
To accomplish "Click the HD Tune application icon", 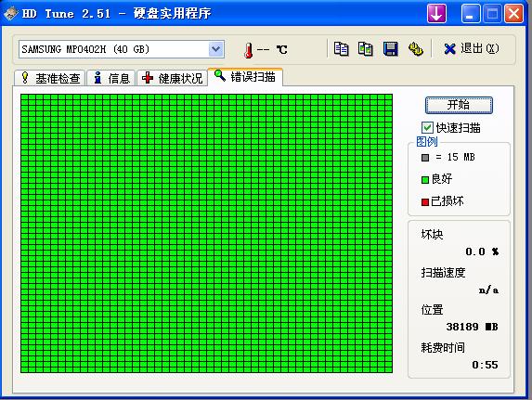I will click(10, 14).
